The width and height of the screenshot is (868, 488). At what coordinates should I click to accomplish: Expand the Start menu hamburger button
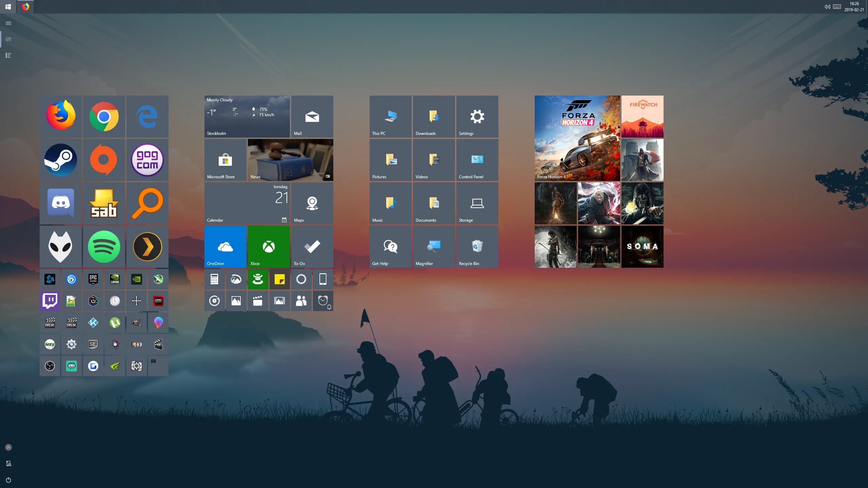8,23
